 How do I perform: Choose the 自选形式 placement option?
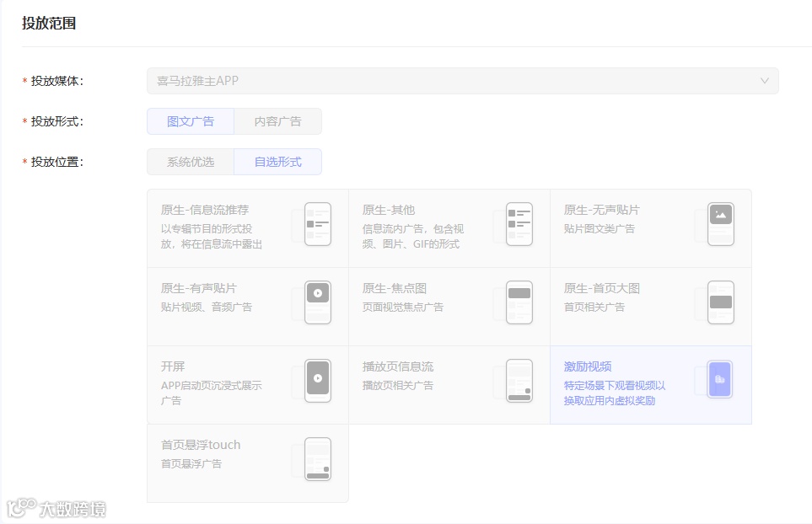[277, 162]
